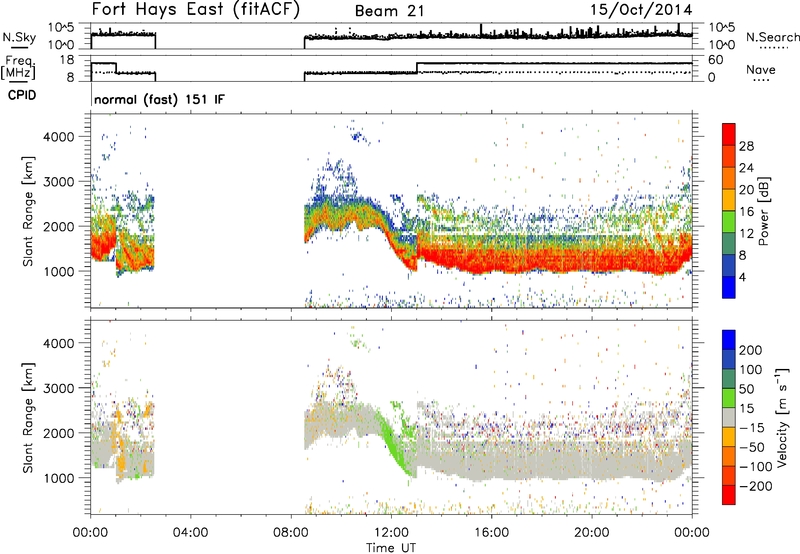The image size is (800, 554).
Task: Click the "18" tick on the frequency axis
Action: pyautogui.click(x=67, y=60)
